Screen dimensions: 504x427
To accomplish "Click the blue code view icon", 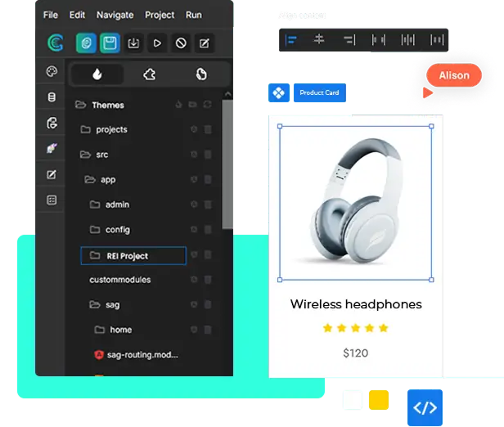I will (425, 407).
